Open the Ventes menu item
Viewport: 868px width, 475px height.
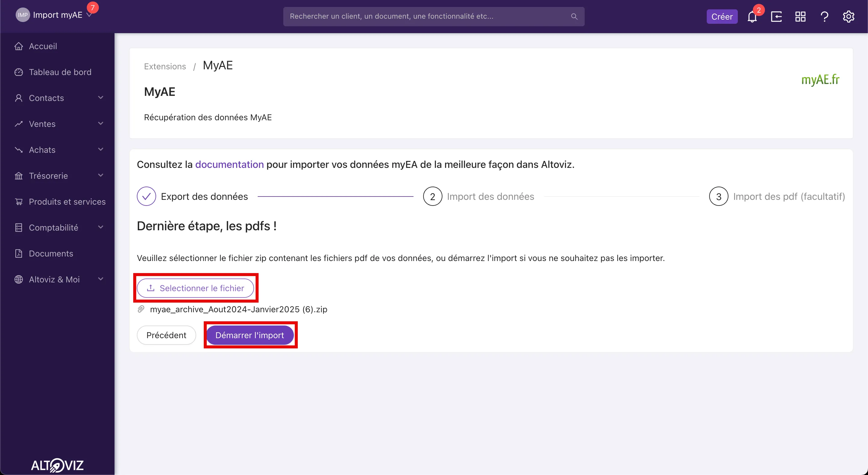(42, 124)
